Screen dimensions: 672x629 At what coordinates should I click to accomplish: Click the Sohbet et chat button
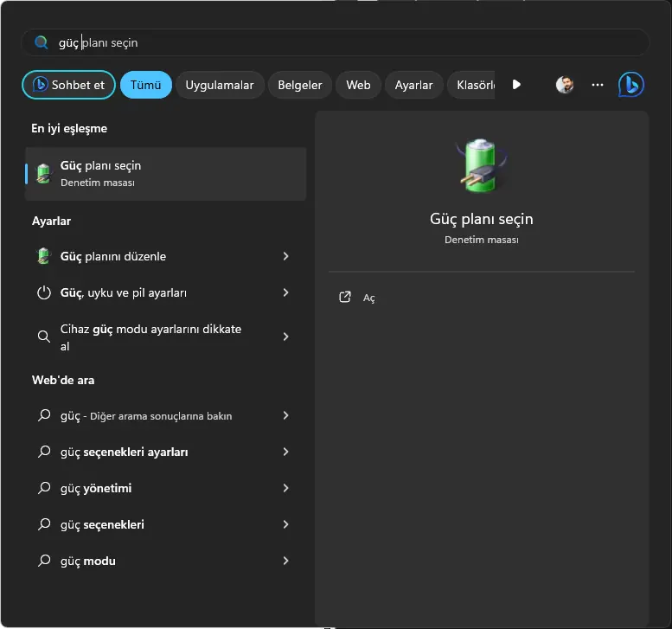68,85
